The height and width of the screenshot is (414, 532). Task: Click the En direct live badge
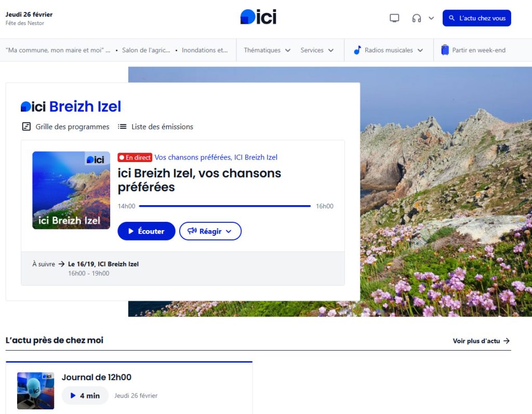[x=135, y=157]
